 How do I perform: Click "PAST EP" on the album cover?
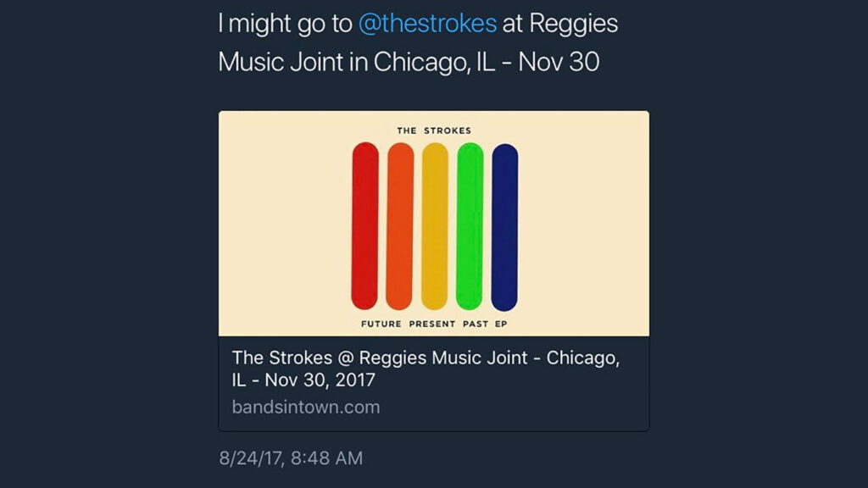(x=484, y=324)
